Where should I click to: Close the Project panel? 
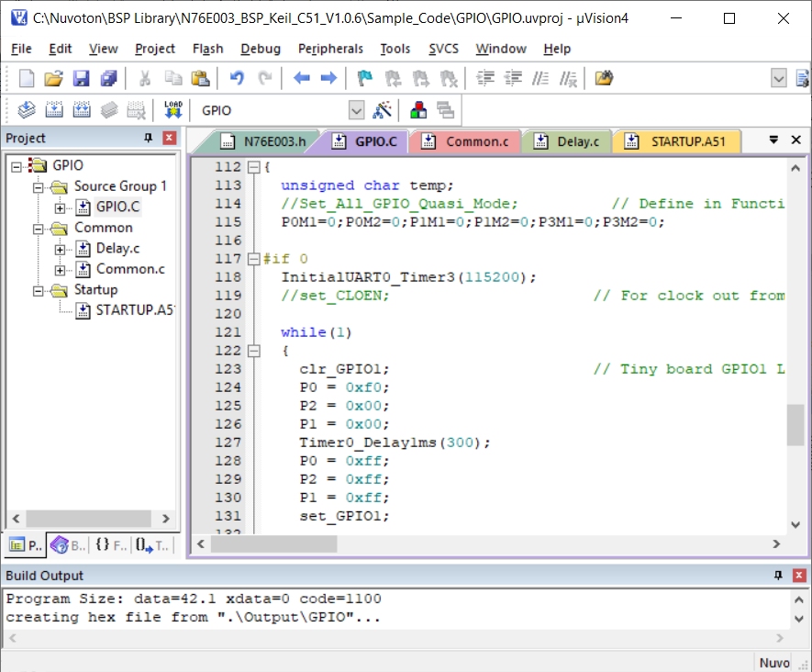pos(169,138)
